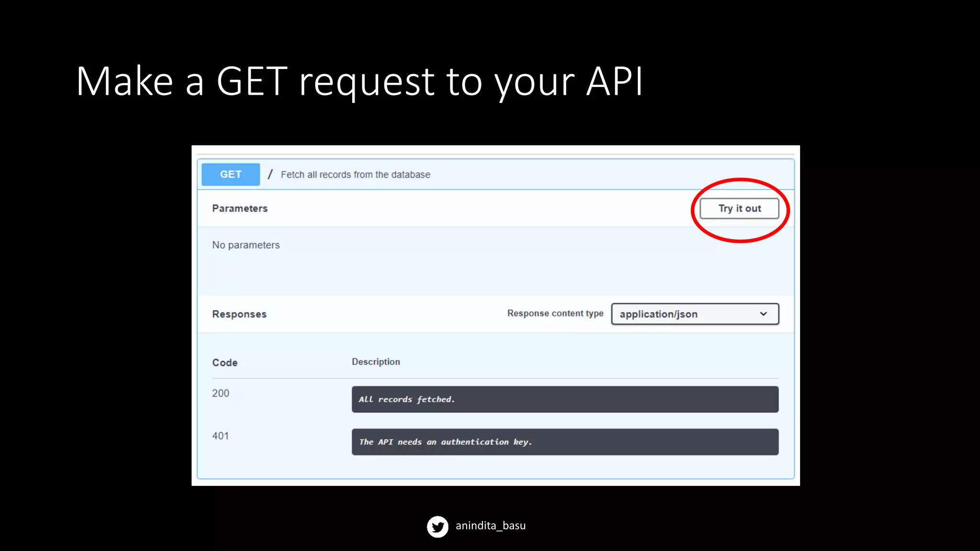Click the Description column header
The width and height of the screenshot is (980, 551).
point(376,362)
